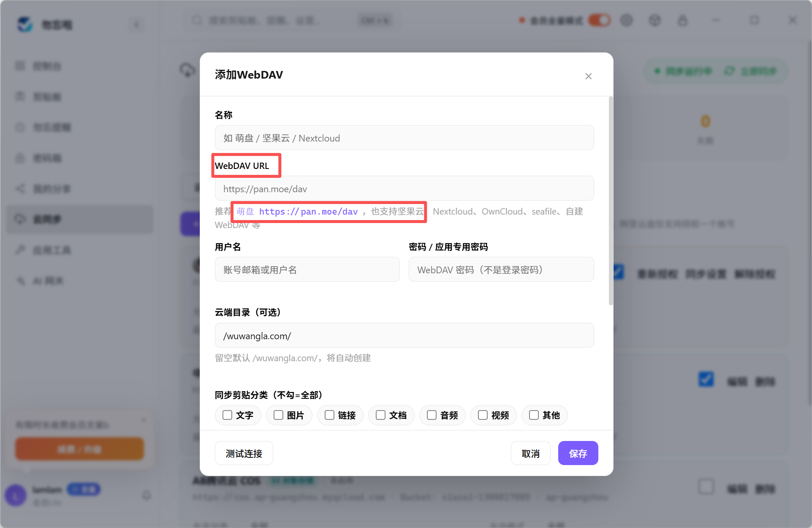Viewport: 812px width, 528px height.
Task: Click the round gear icon in top bar
Action: (627, 20)
